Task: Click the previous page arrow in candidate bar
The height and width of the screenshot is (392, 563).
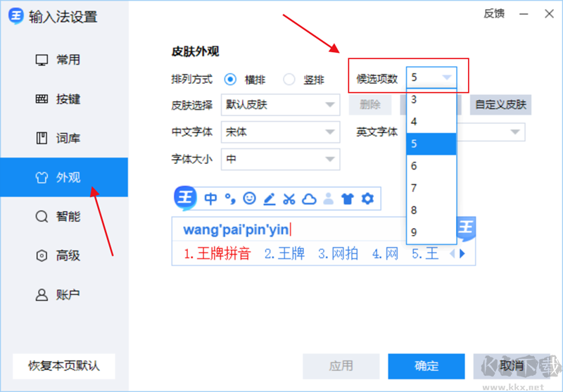Action: coord(453,254)
